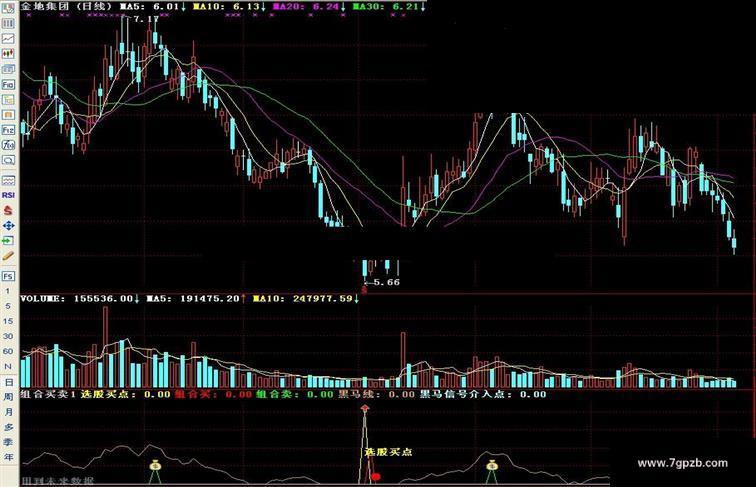Select the yearly (年) period
Image resolution: width=756 pixels, height=487 pixels.
(x=8, y=457)
